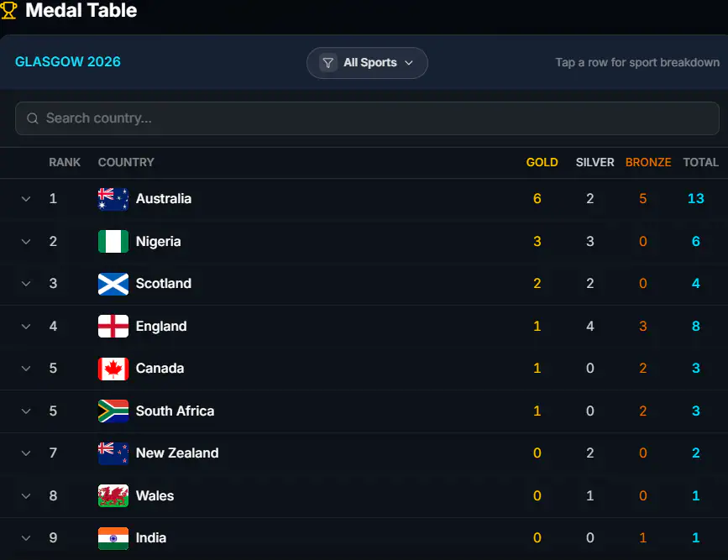
Task: Expand the India row chevron
Action: [26, 538]
